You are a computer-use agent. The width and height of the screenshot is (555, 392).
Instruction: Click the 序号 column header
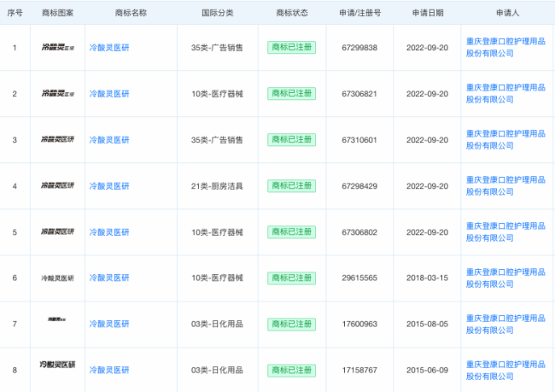[15, 13]
